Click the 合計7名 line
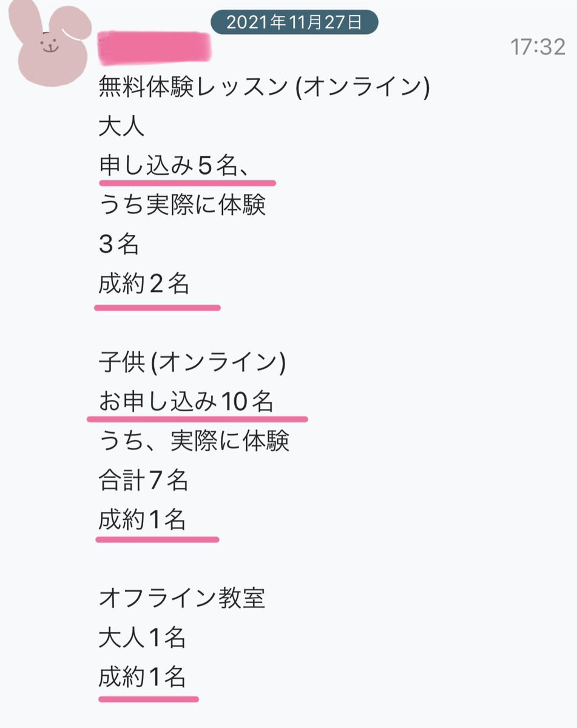The image size is (577, 728). [143, 481]
